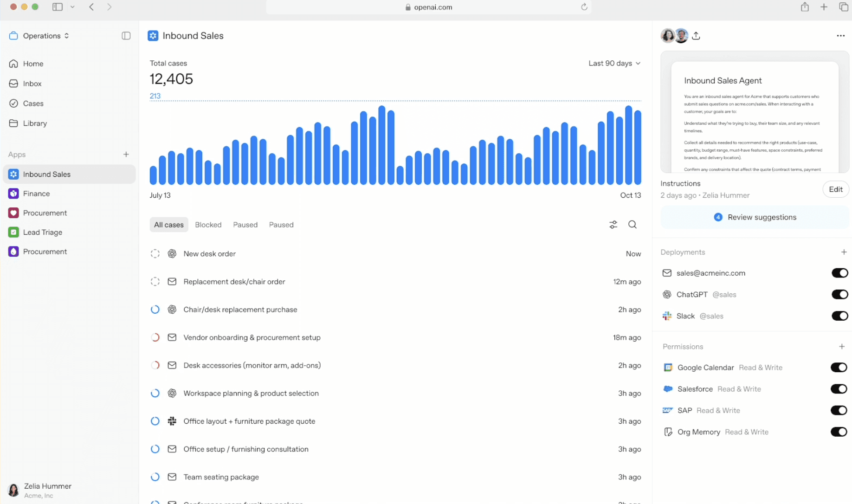Open Last 90 days range dropdown

(614, 63)
